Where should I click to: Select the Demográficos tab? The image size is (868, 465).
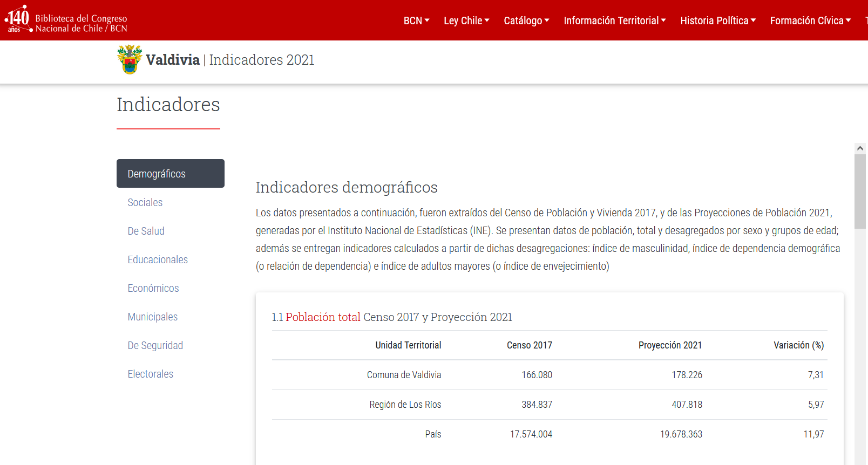[171, 174]
